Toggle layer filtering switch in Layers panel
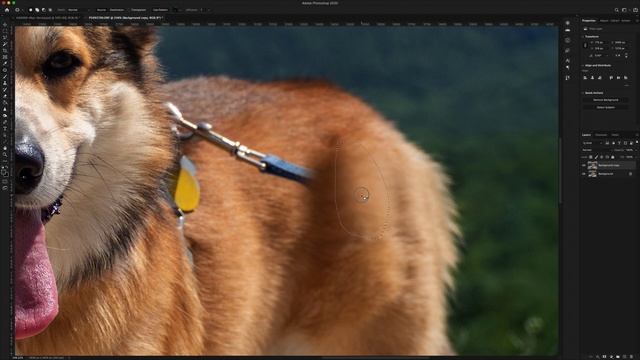The image size is (640, 360). 637,142
